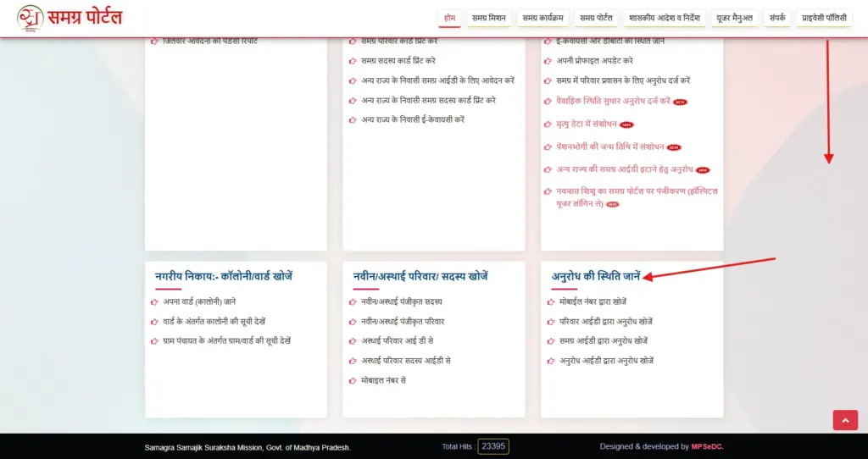This screenshot has height=459, width=868.
Task: Open परिवार प्रवासन के लिए अनुरोध दर्ज करें link
Action: coord(623,80)
